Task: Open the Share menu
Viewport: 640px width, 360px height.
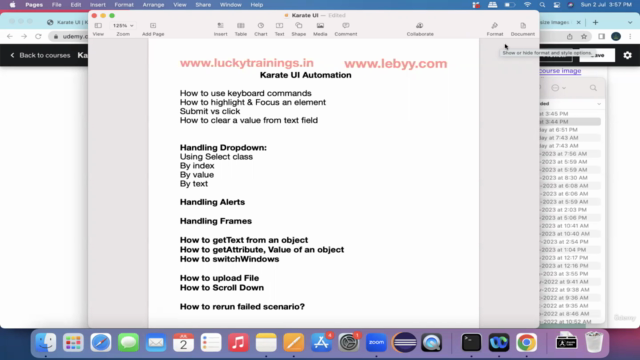Action: (203, 5)
